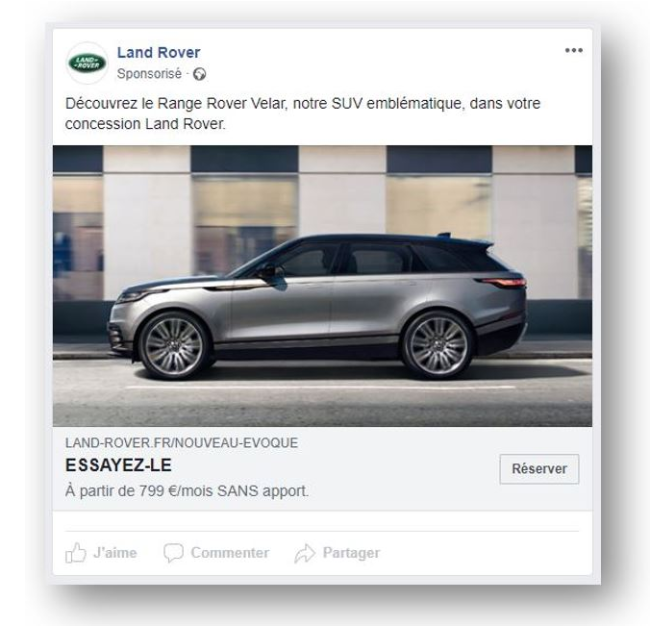Click the Réserver button
The height and width of the screenshot is (638, 656).
(539, 469)
